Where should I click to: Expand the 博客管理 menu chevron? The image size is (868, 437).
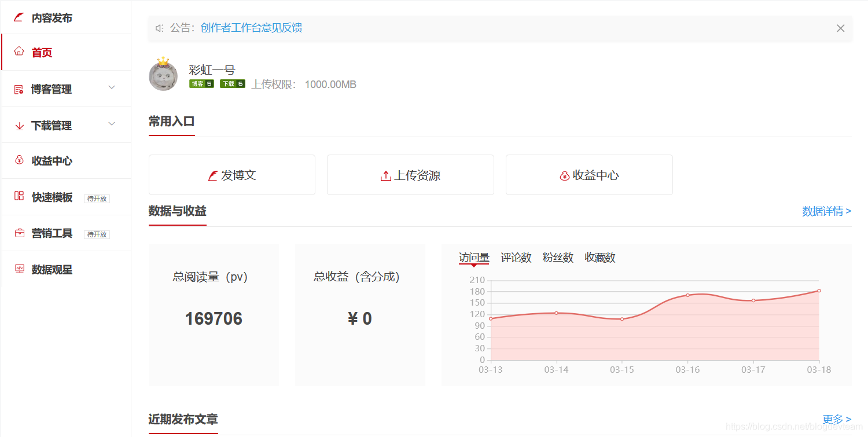[x=112, y=87]
